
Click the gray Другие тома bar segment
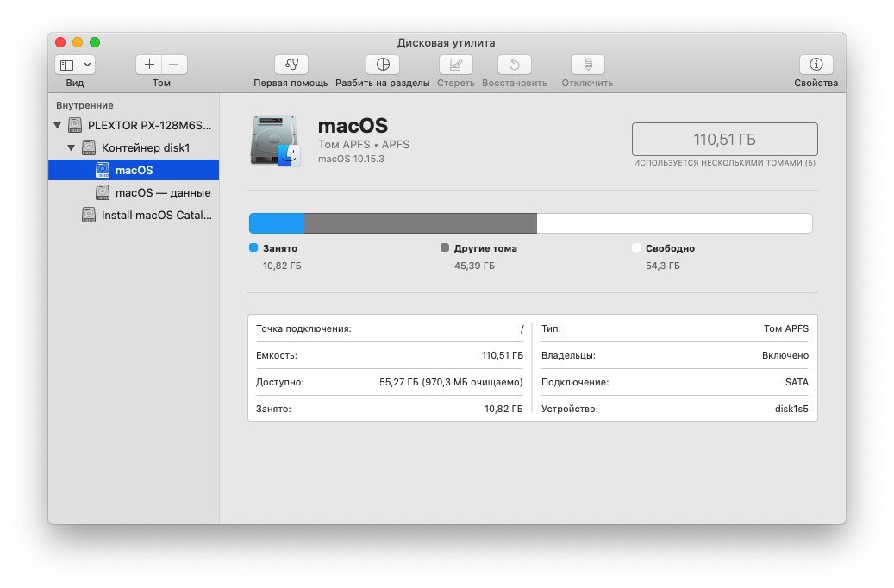(x=421, y=223)
